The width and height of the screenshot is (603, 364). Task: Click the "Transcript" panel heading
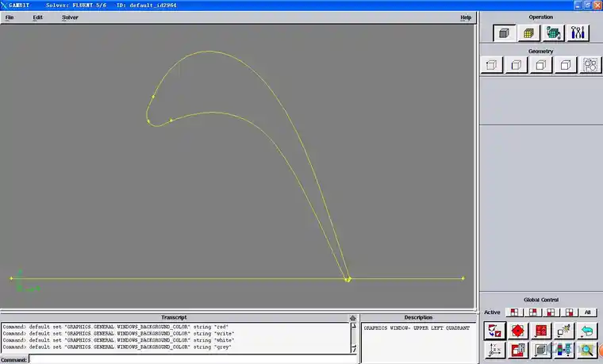point(174,317)
